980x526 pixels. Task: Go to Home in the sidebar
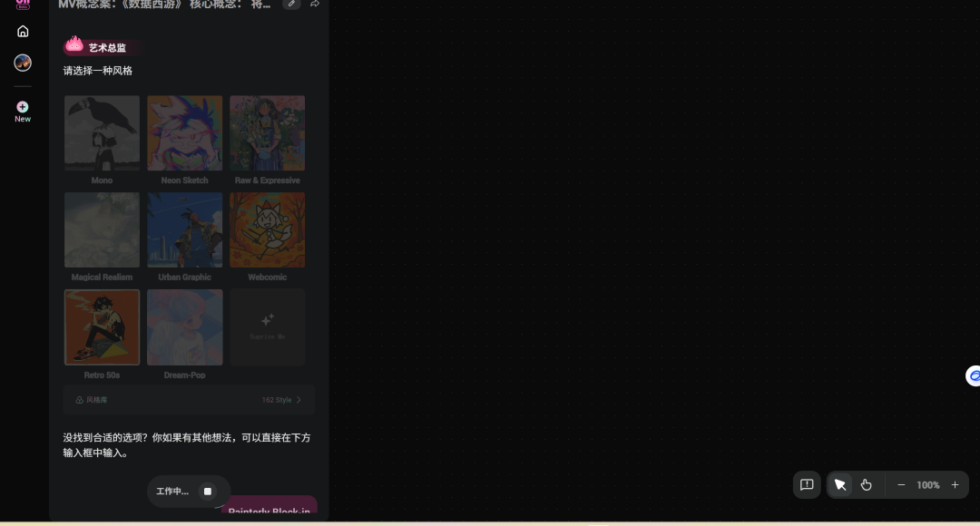23,31
